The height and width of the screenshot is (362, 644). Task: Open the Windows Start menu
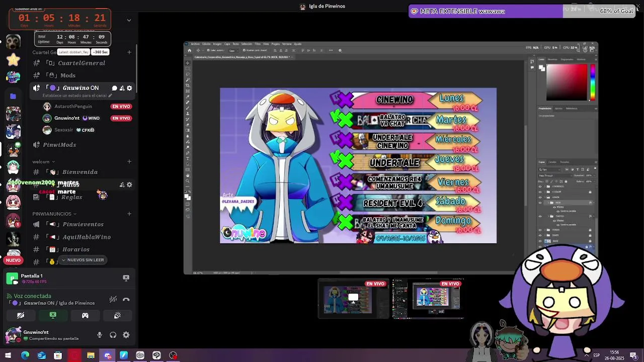[8, 355]
